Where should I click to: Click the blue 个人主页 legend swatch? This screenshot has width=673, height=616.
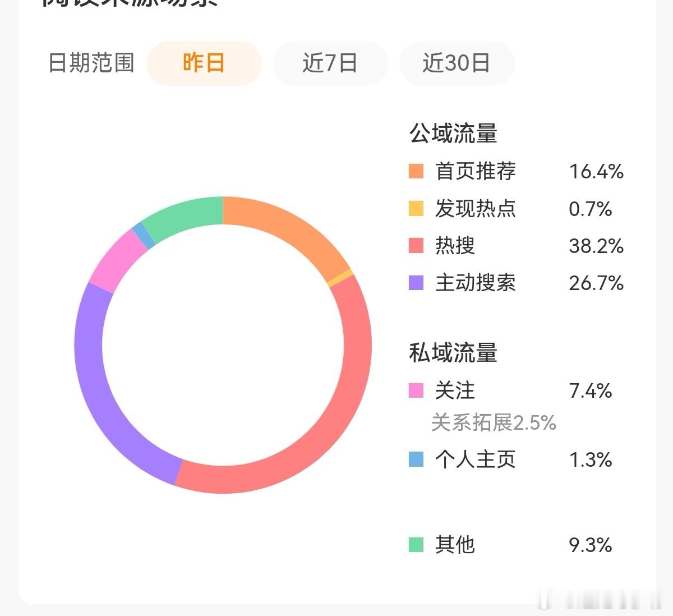click(x=416, y=460)
